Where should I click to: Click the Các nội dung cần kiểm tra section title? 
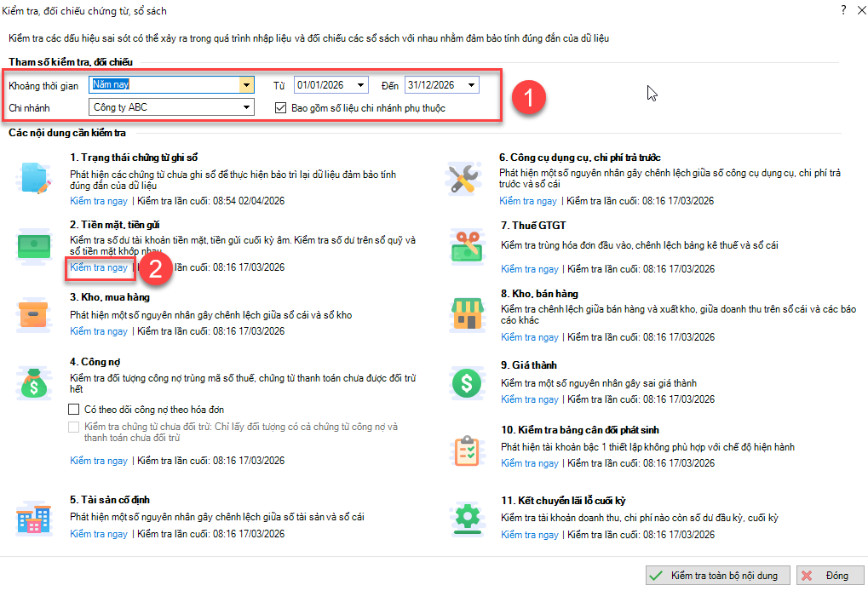pyautogui.click(x=67, y=133)
